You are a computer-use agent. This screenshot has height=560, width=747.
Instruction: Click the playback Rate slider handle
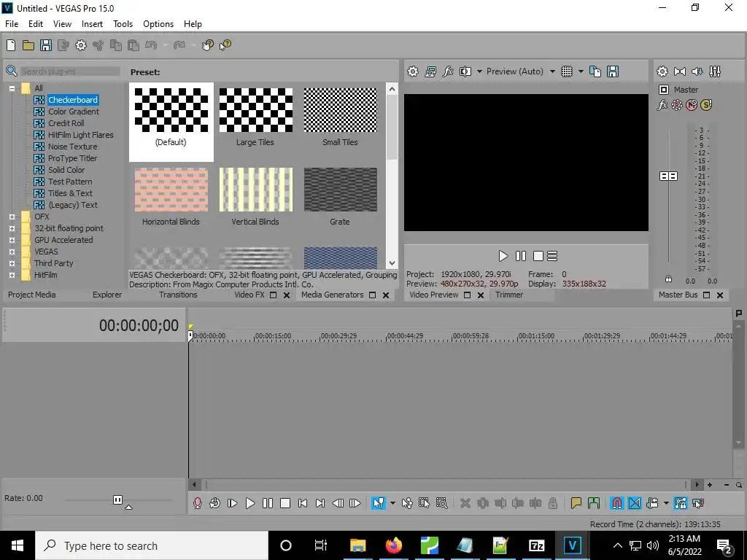tap(117, 499)
